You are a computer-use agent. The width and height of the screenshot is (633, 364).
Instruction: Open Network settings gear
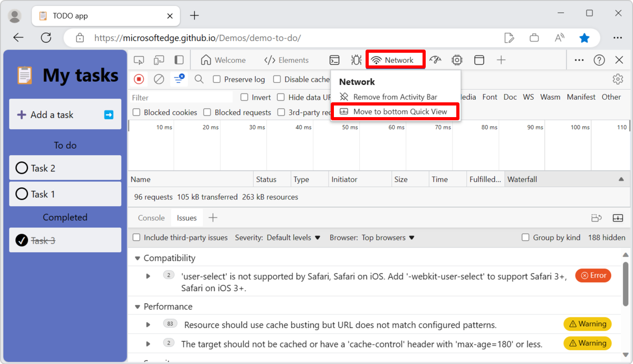[x=618, y=79]
